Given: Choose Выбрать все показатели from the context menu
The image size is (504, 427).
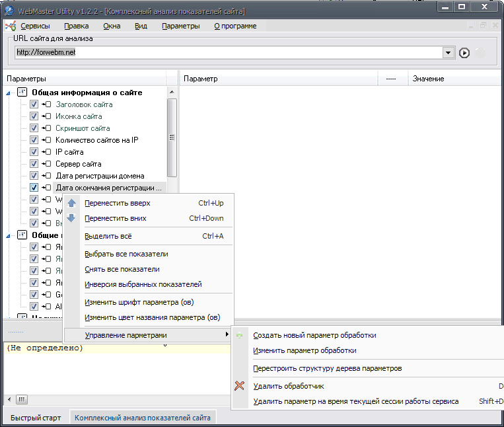Looking at the screenshot, I should [126, 254].
